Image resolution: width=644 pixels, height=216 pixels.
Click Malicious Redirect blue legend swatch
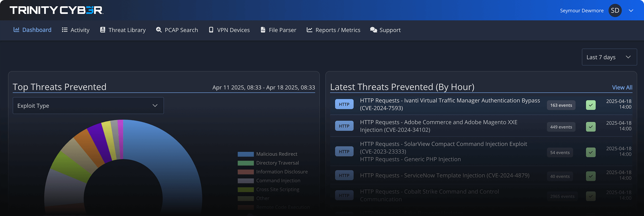pos(246,154)
